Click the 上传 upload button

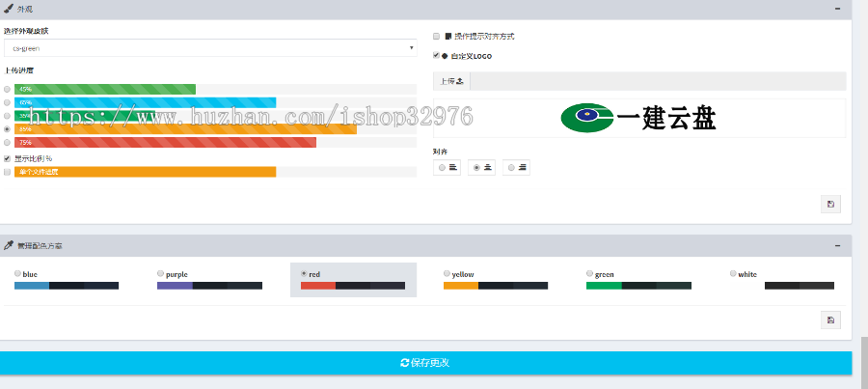[x=451, y=81]
